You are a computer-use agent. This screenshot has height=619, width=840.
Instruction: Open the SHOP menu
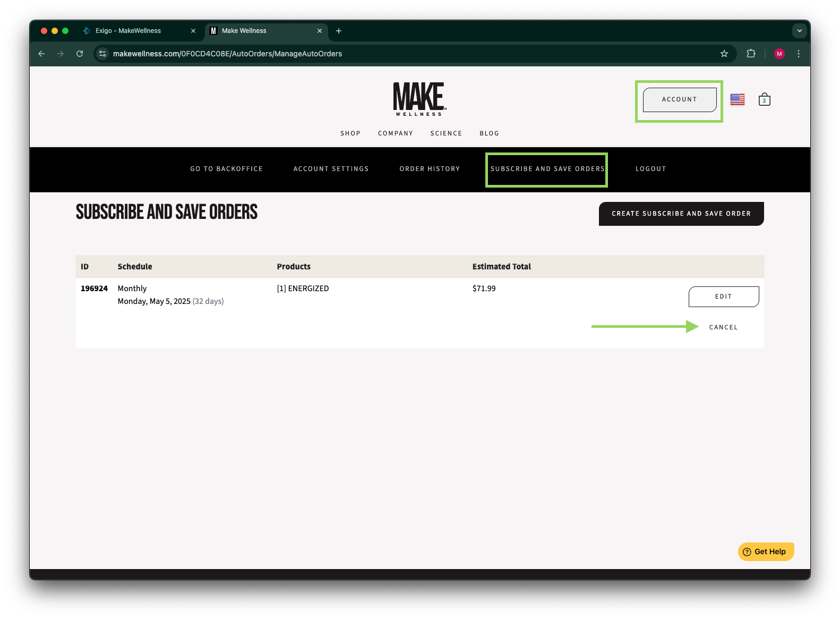pos(350,133)
